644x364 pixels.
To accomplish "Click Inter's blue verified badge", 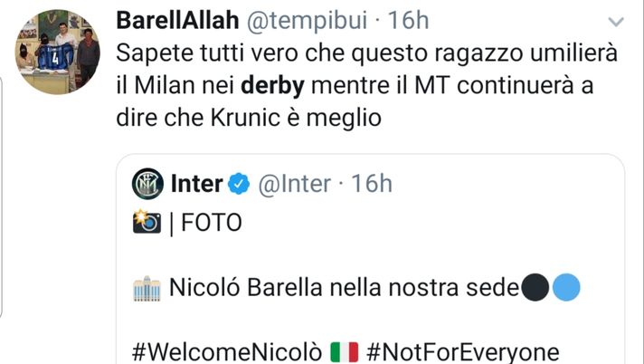I will pyautogui.click(x=238, y=185).
